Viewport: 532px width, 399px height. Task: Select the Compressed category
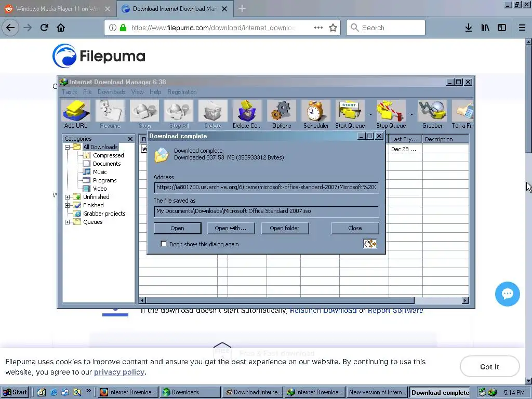108,155
